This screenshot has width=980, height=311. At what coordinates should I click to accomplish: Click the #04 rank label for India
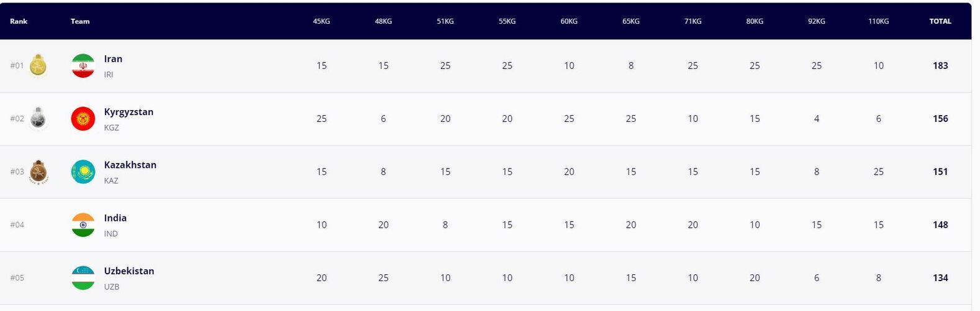point(17,225)
